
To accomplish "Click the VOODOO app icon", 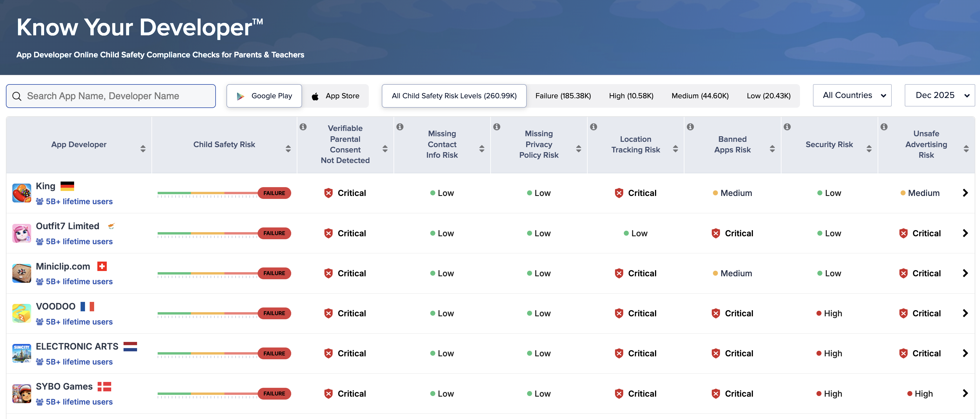I will pos(22,313).
